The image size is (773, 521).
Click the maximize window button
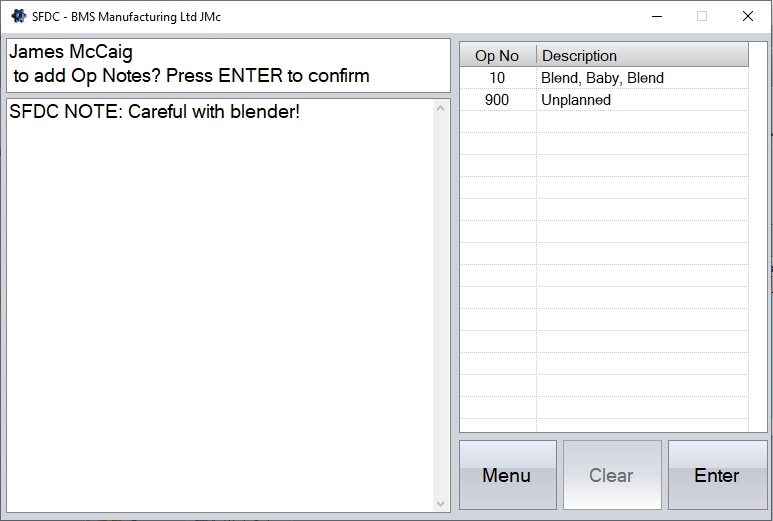702,16
